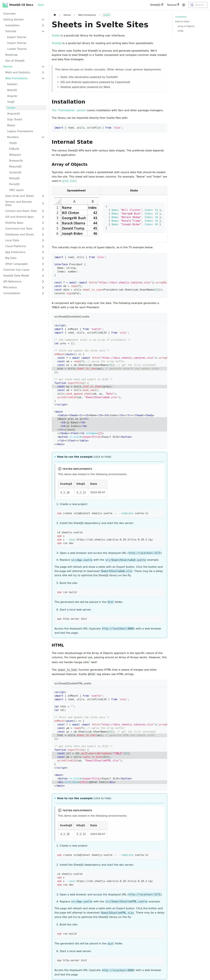210x980 pixels.
Task: Open AngularJS in the sidebar
Action: (13, 113)
